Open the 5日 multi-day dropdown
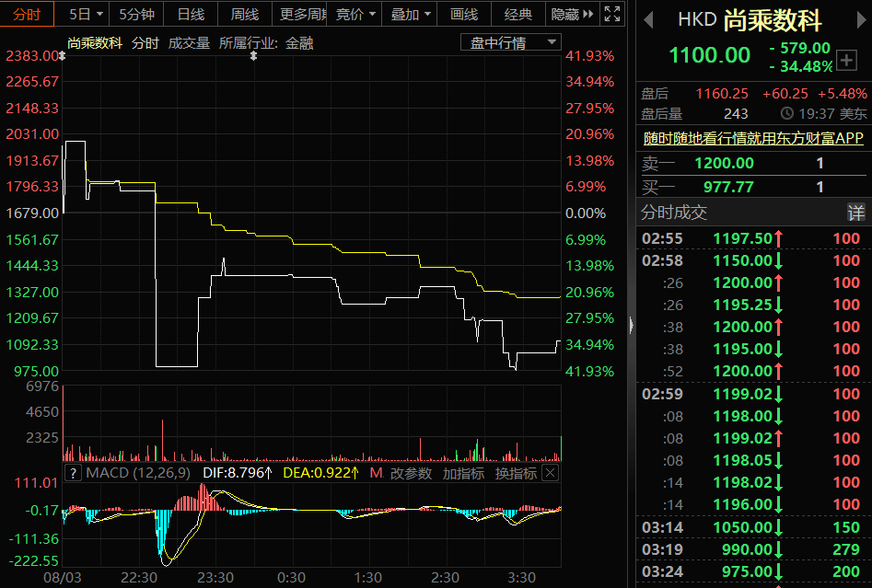Viewport: 872px width, 588px height. (86, 14)
